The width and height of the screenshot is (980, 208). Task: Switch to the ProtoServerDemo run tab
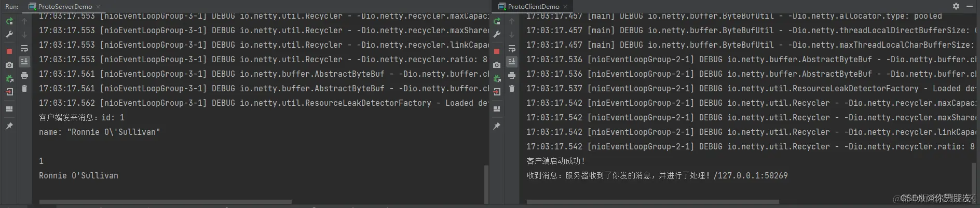[65, 6]
